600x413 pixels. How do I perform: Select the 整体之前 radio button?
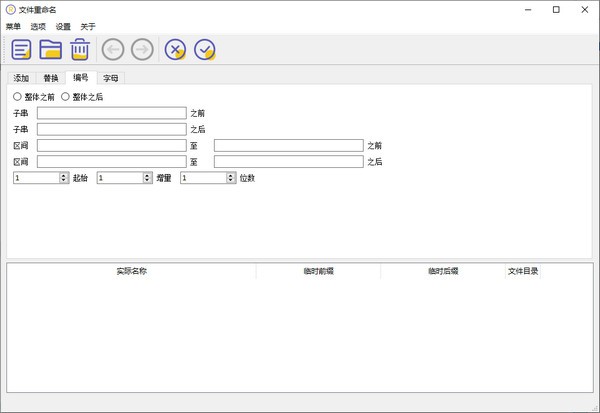point(17,96)
